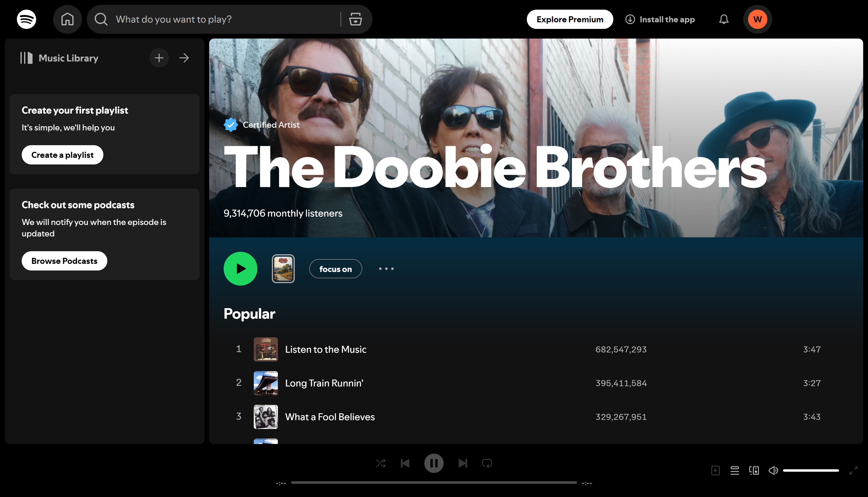The height and width of the screenshot is (497, 868).
Task: Click the Install app download icon
Action: click(630, 20)
